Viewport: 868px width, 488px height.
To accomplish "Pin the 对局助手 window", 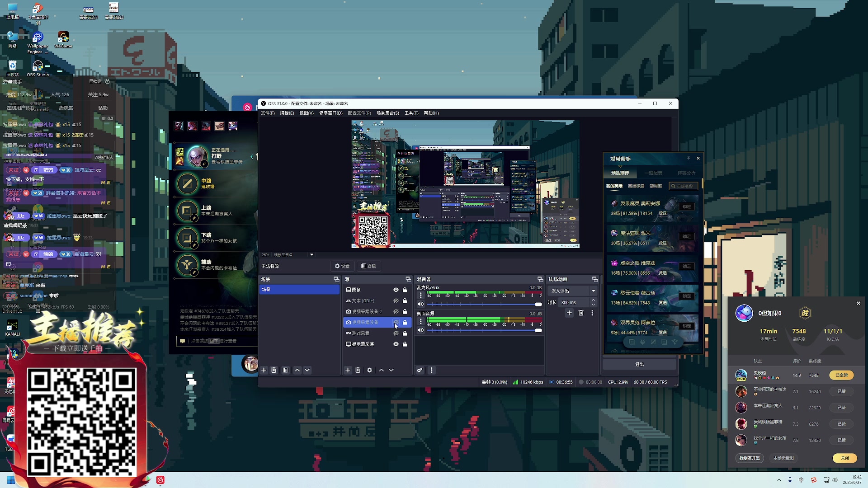I will tap(689, 158).
